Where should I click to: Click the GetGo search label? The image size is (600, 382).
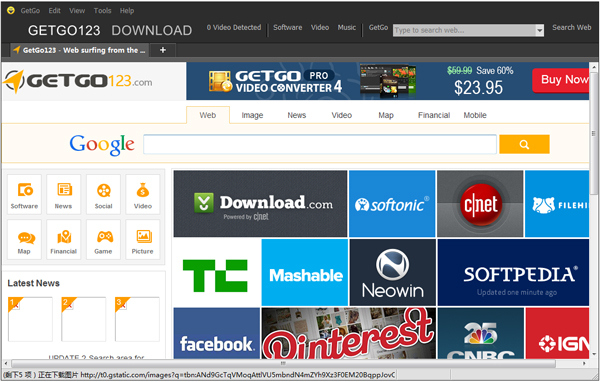378,28
